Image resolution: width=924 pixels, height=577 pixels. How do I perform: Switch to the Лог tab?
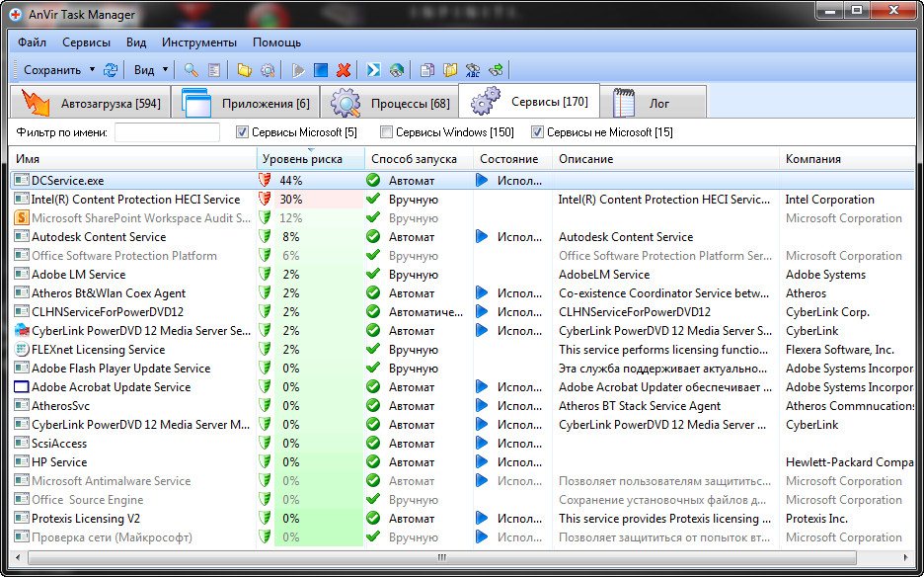[x=654, y=103]
